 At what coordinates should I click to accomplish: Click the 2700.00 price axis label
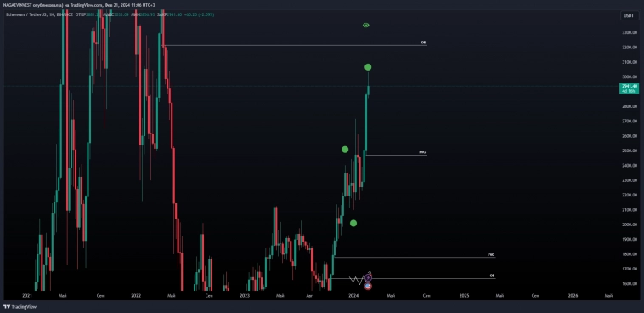tap(630, 122)
